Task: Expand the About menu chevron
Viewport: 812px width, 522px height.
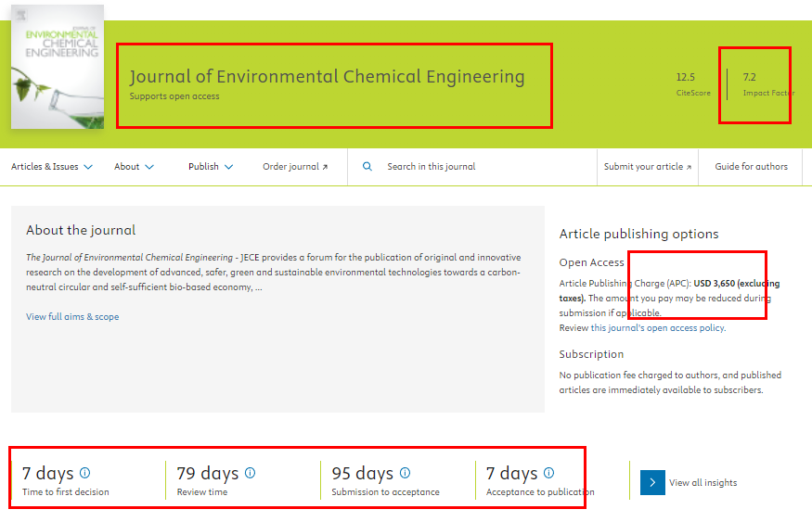Action: click(x=149, y=167)
